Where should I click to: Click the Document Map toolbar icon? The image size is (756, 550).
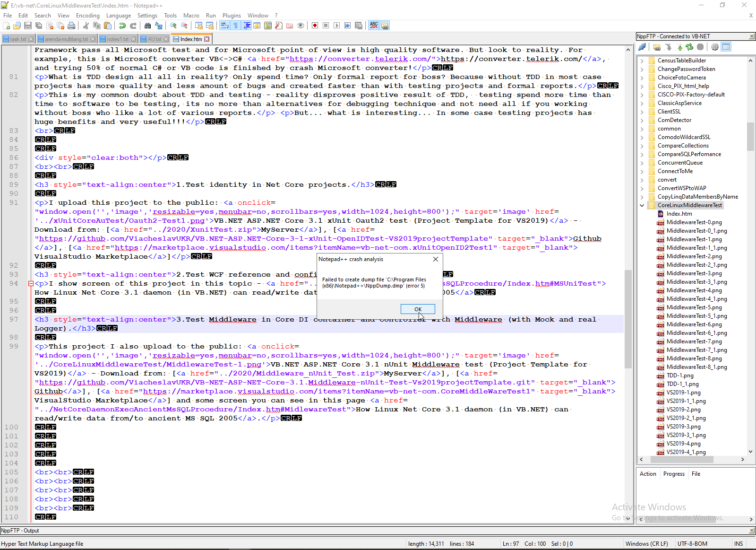click(x=268, y=26)
